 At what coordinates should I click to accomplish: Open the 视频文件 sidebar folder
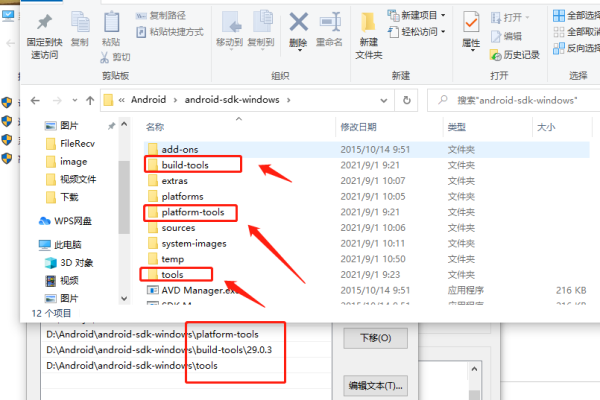coord(70,179)
